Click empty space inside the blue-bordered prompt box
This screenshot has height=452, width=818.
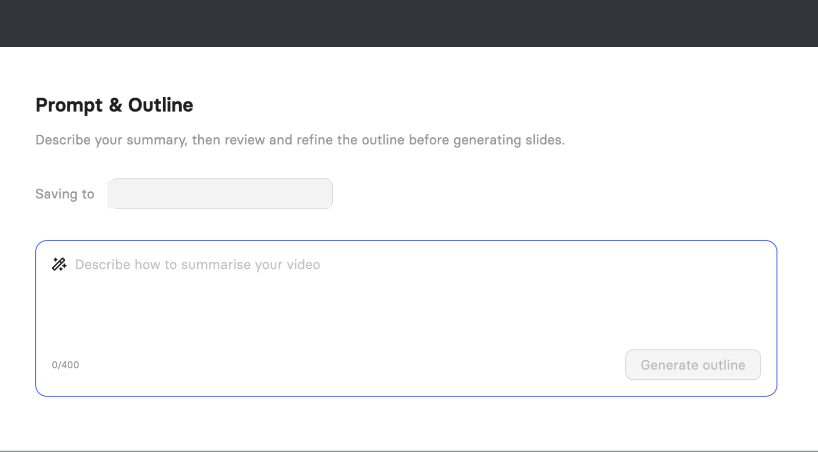tap(400, 310)
